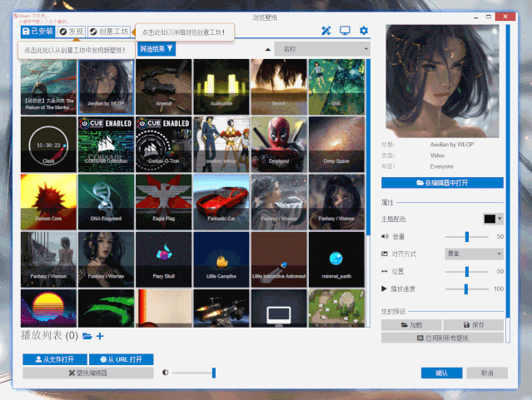This screenshot has height=400, width=532.
Task: Select the Deadpool wallpaper thumbnail
Action: point(279,145)
